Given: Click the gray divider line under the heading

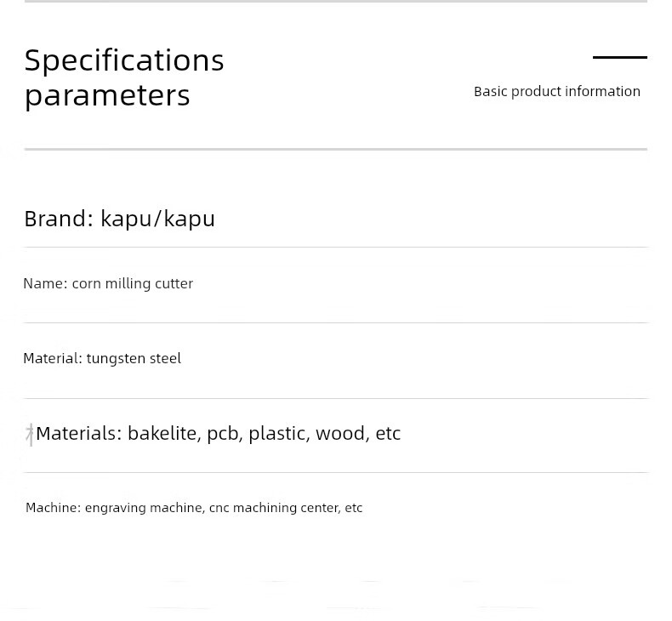Looking at the screenshot, I should [x=335, y=150].
